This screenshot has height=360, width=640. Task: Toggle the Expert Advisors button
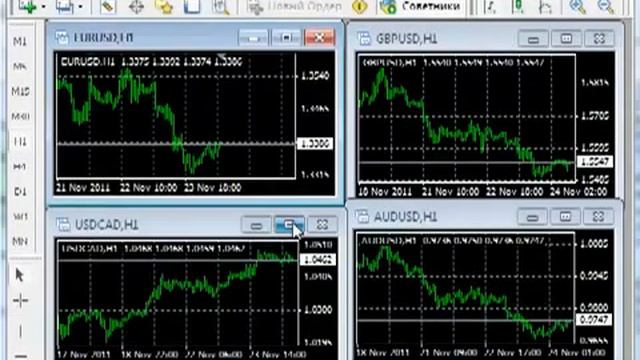click(x=420, y=7)
